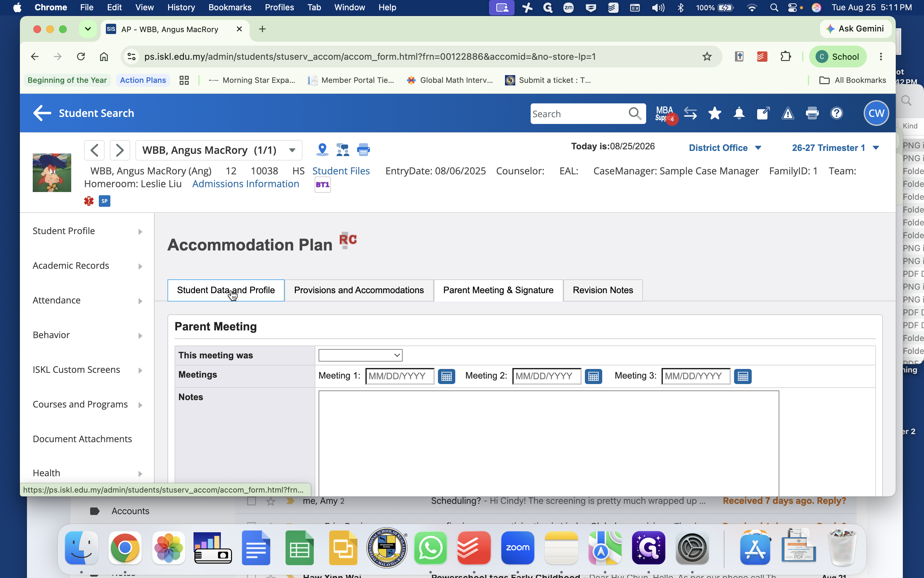The height and width of the screenshot is (578, 924).
Task: Click the search magnifier in PowerSchool header
Action: pos(635,114)
